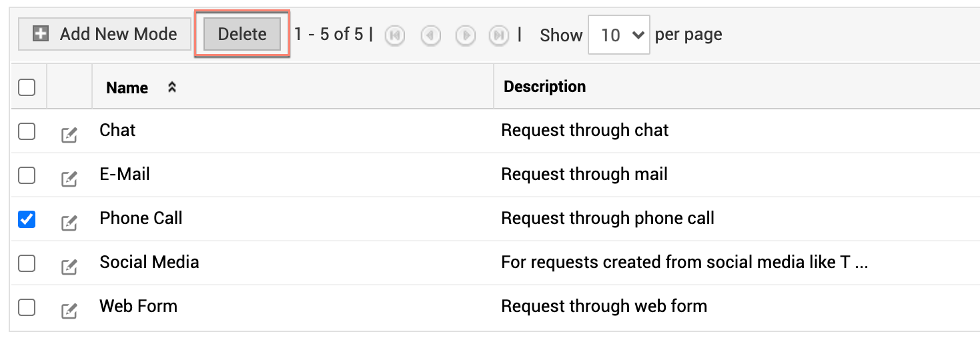
Task: Sort by Name column arrow
Action: pyautogui.click(x=171, y=87)
